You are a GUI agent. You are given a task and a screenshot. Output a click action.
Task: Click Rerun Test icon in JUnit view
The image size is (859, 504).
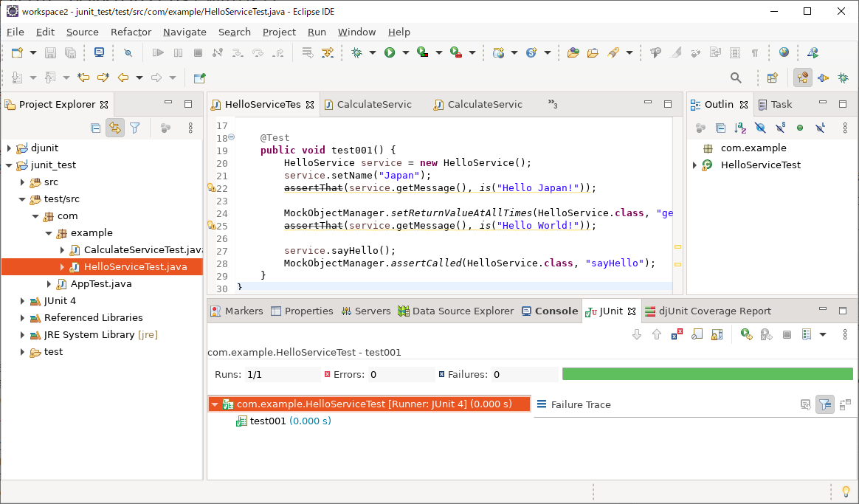(747, 334)
